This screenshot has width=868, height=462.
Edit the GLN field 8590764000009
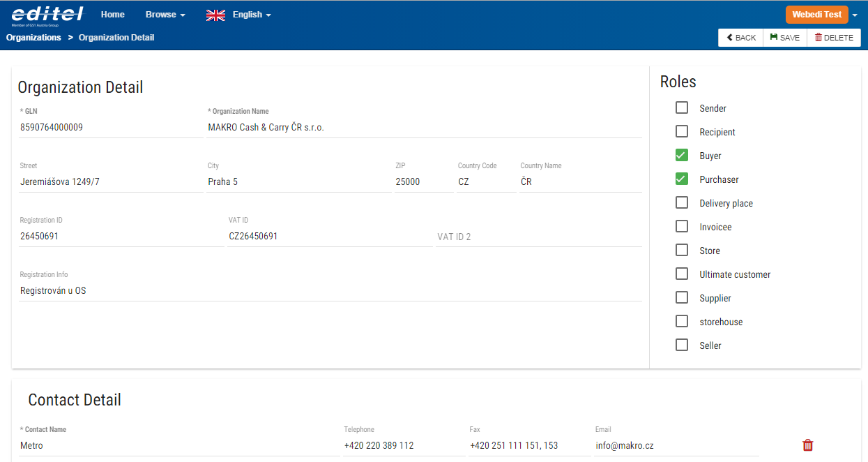111,128
